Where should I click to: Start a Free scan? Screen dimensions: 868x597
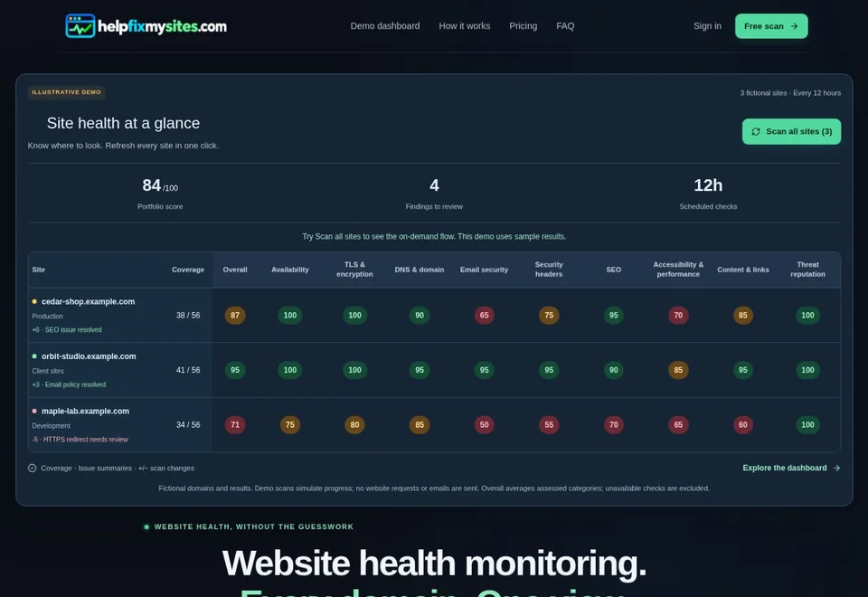coord(771,26)
